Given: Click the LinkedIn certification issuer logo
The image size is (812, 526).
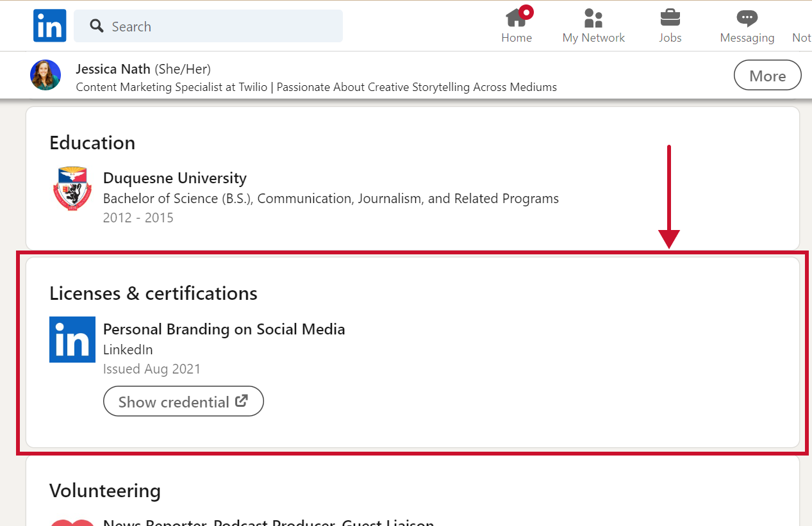Looking at the screenshot, I should (x=72, y=340).
